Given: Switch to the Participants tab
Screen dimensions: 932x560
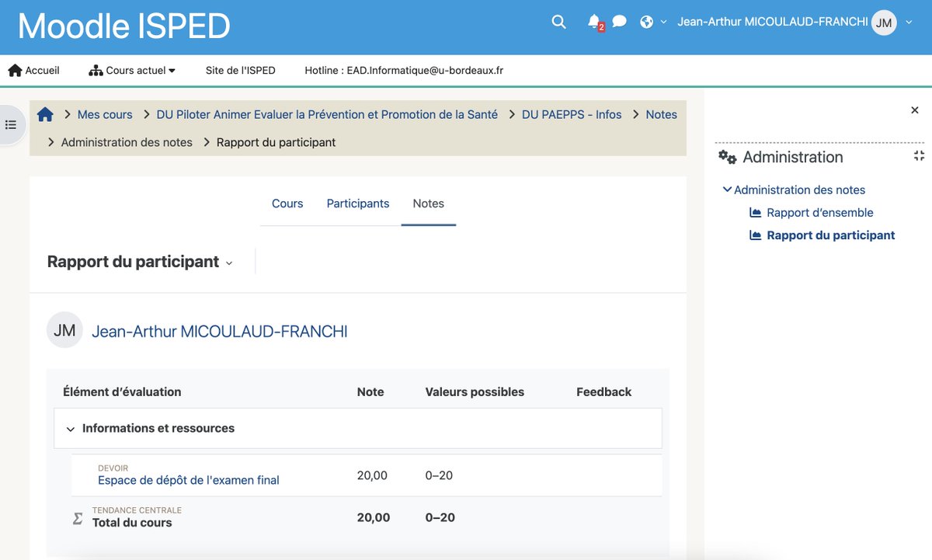Looking at the screenshot, I should click(358, 203).
